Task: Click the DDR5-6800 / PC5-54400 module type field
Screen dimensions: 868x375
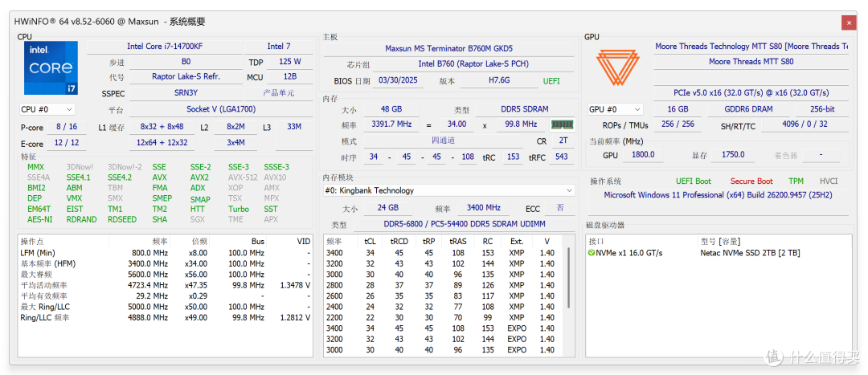Action: click(464, 225)
